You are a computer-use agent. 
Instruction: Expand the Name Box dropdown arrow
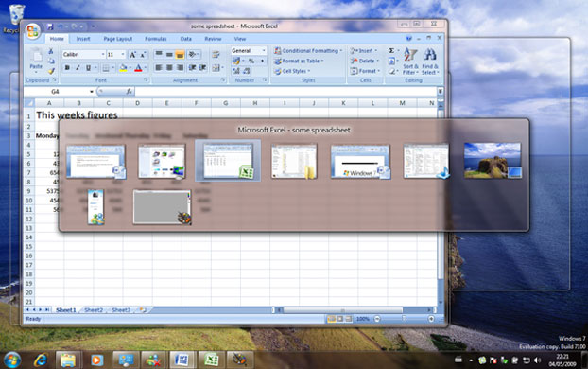pos(91,92)
